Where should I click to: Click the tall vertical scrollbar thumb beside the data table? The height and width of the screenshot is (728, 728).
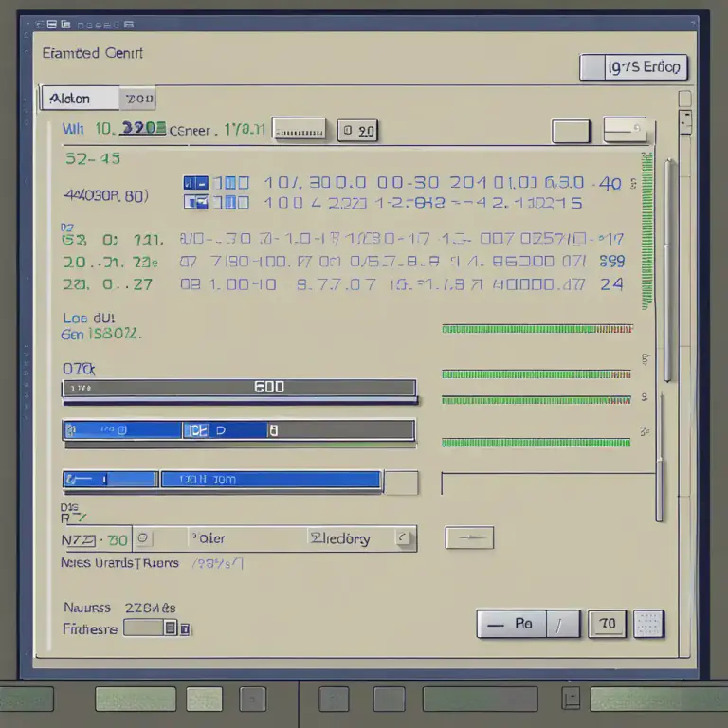click(668, 270)
